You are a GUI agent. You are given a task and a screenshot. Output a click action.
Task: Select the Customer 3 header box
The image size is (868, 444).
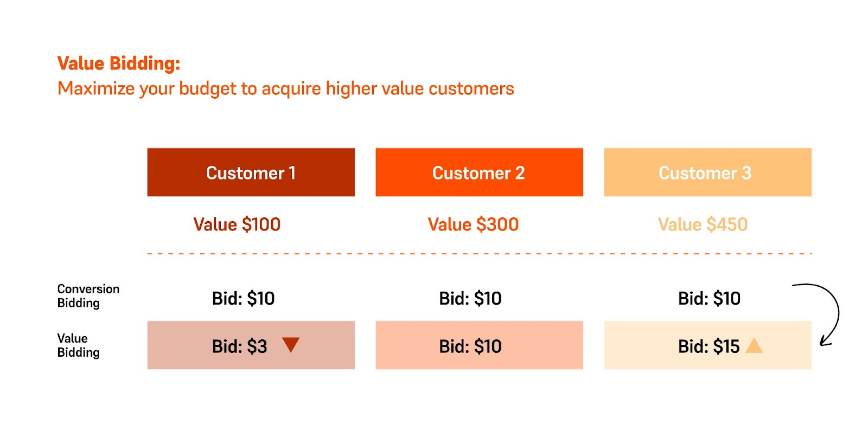(x=707, y=172)
